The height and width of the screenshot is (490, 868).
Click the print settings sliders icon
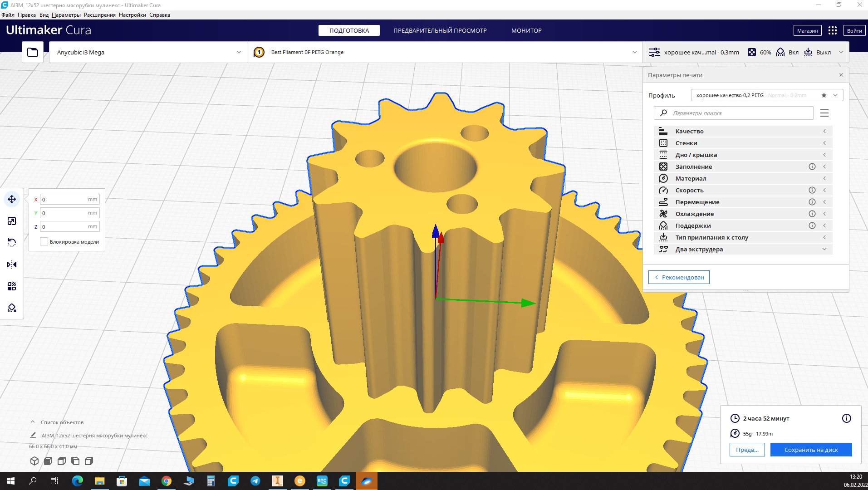tap(654, 52)
